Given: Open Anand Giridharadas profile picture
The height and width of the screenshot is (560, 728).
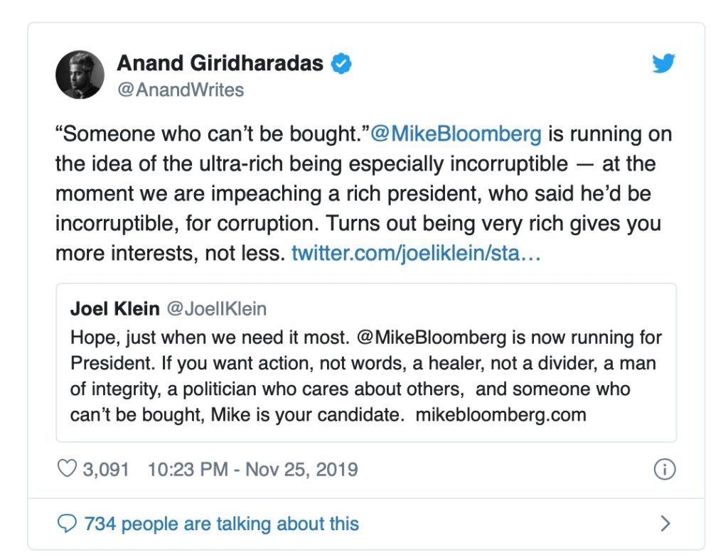Looking at the screenshot, I should 80,75.
